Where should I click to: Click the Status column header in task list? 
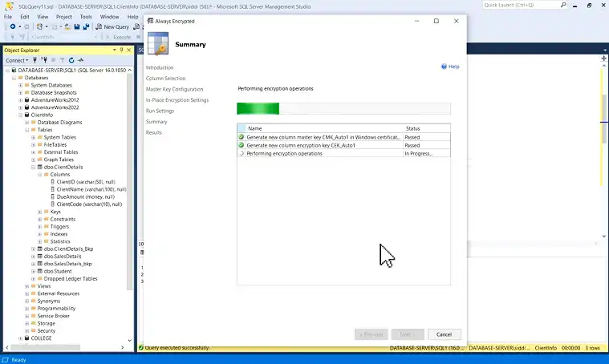point(427,128)
